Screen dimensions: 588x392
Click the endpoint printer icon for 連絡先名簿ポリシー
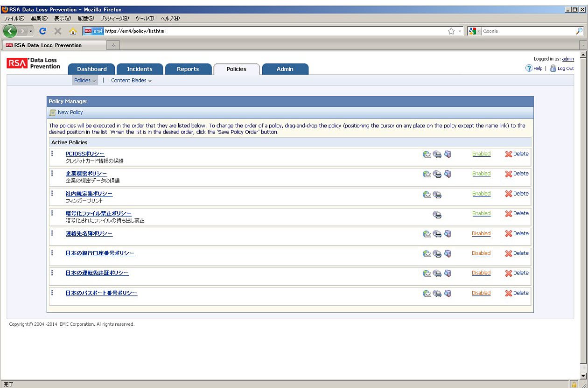tap(437, 234)
